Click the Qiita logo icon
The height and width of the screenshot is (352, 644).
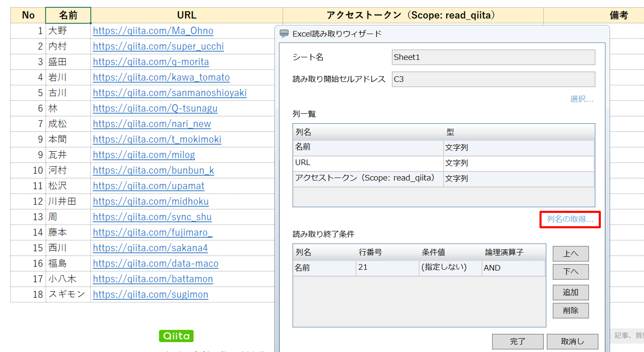(176, 336)
